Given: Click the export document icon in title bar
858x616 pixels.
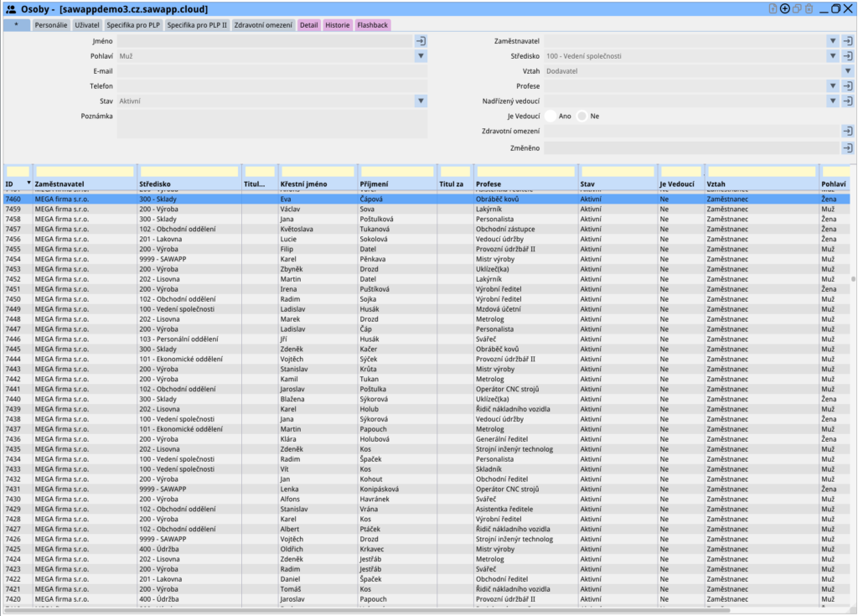Looking at the screenshot, I should (x=773, y=9).
